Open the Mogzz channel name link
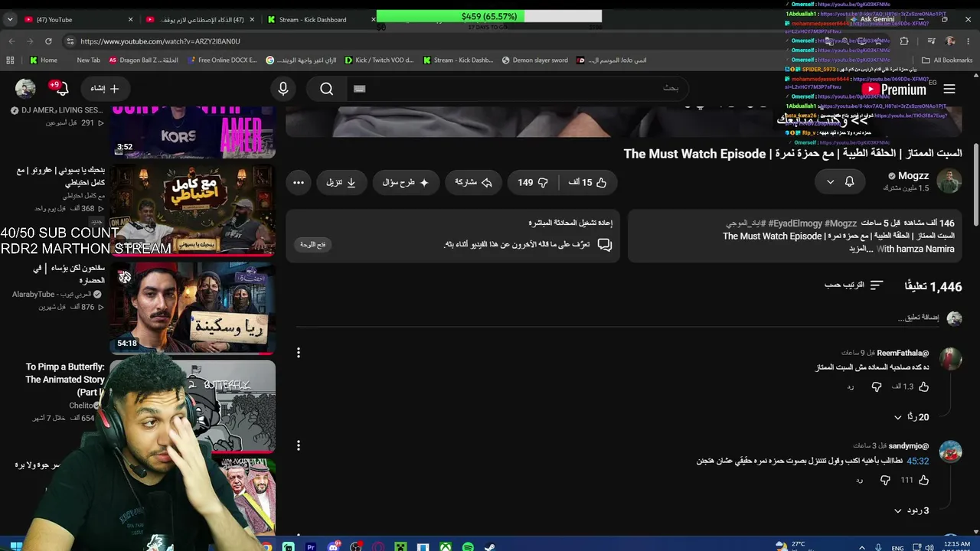 pyautogui.click(x=913, y=176)
